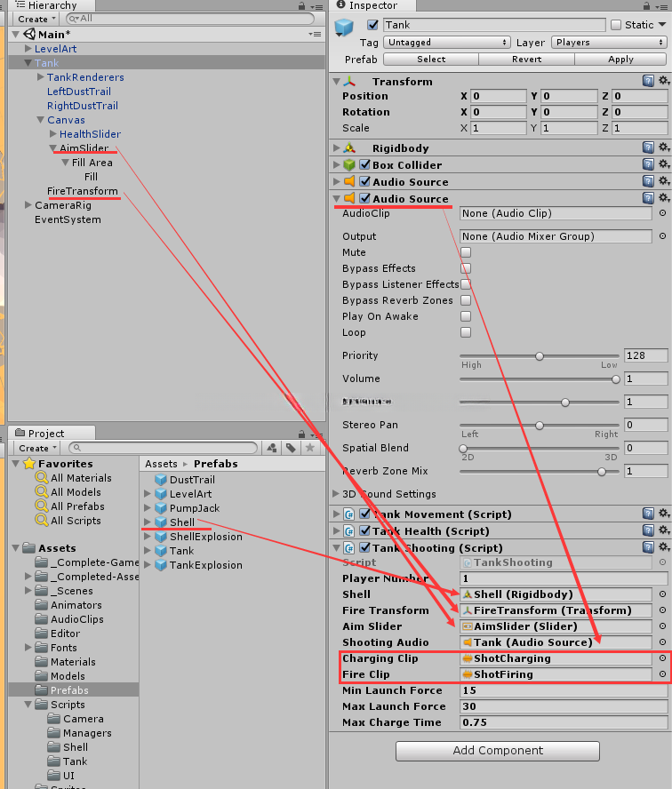Viewport: 672px width, 789px height.
Task: Expand CameraRig in the Hierarchy
Action: (x=28, y=204)
